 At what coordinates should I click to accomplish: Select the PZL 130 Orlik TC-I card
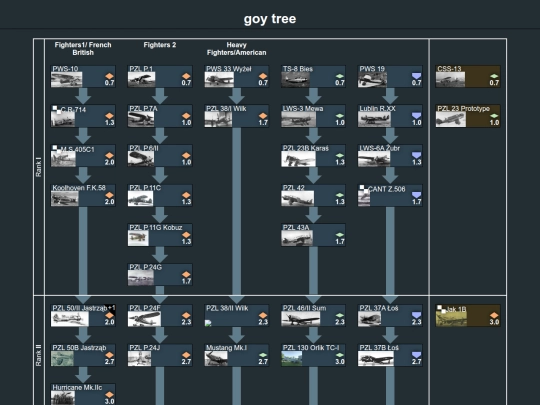pos(313,355)
